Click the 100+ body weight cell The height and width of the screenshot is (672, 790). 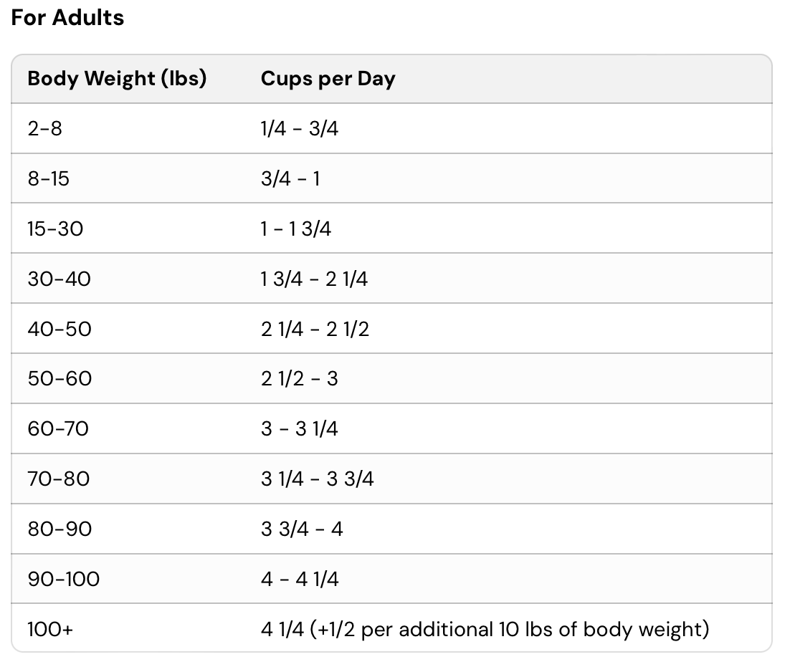(50, 629)
